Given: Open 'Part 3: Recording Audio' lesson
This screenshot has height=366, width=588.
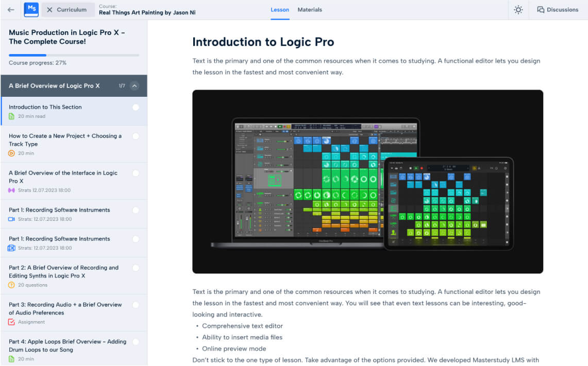Looking at the screenshot, I should (74, 313).
